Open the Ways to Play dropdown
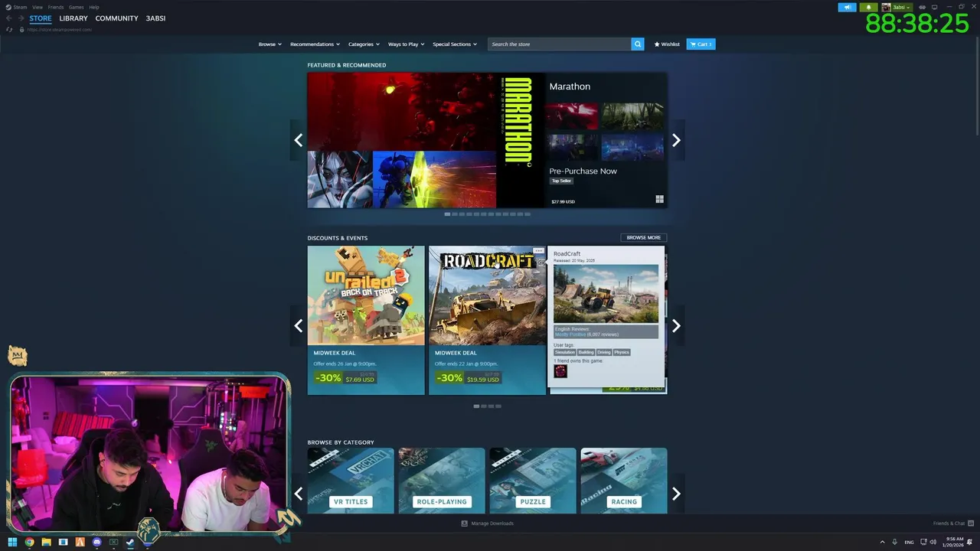 [406, 44]
